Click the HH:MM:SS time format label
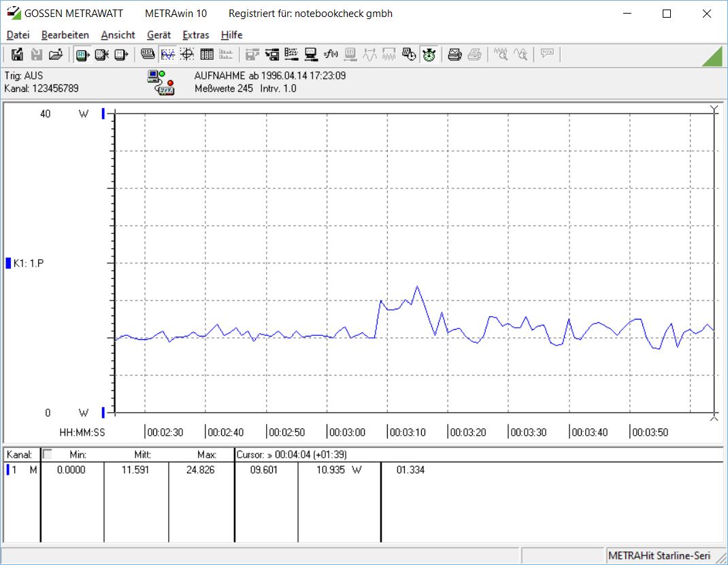The image size is (728, 565). pyautogui.click(x=82, y=432)
